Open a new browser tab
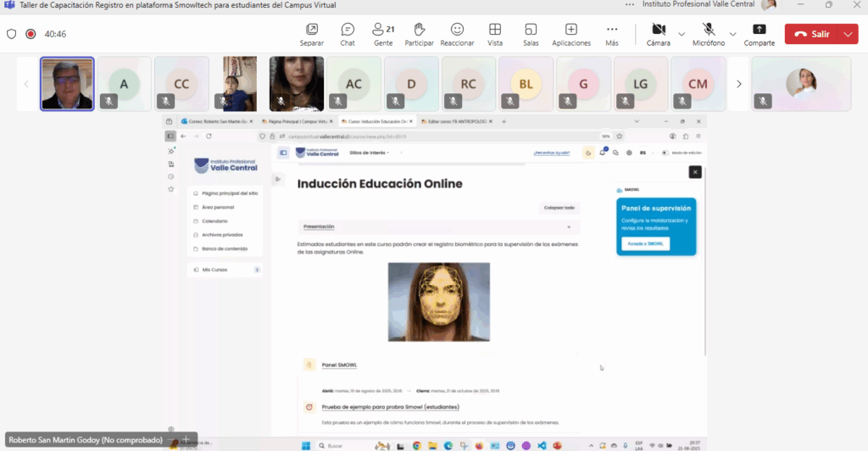868x451 pixels. click(504, 121)
